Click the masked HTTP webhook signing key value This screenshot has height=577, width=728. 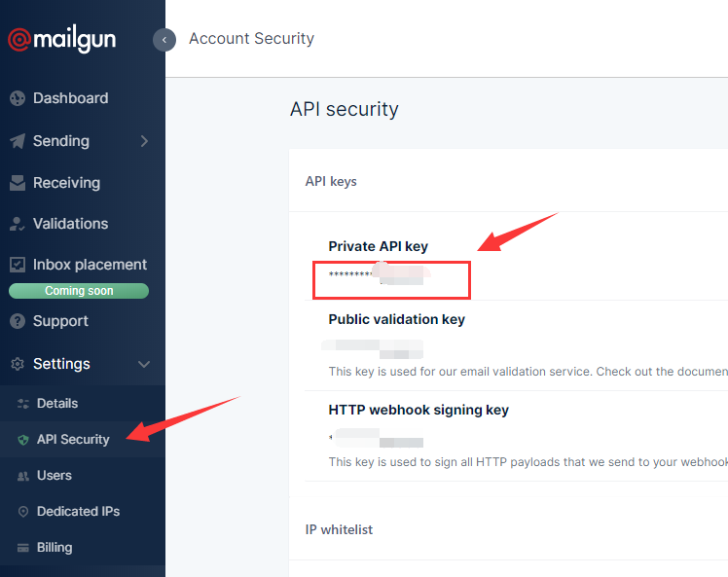point(376,438)
